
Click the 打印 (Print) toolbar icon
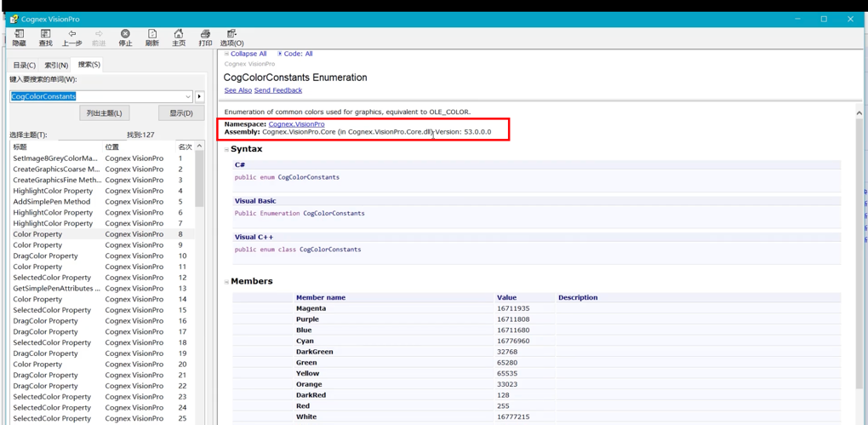coord(205,37)
